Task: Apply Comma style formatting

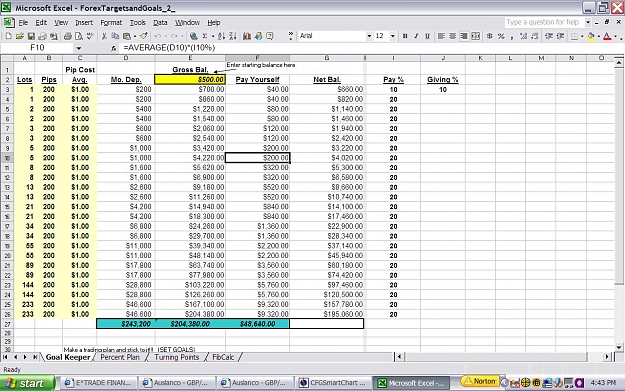Action: 512,36
